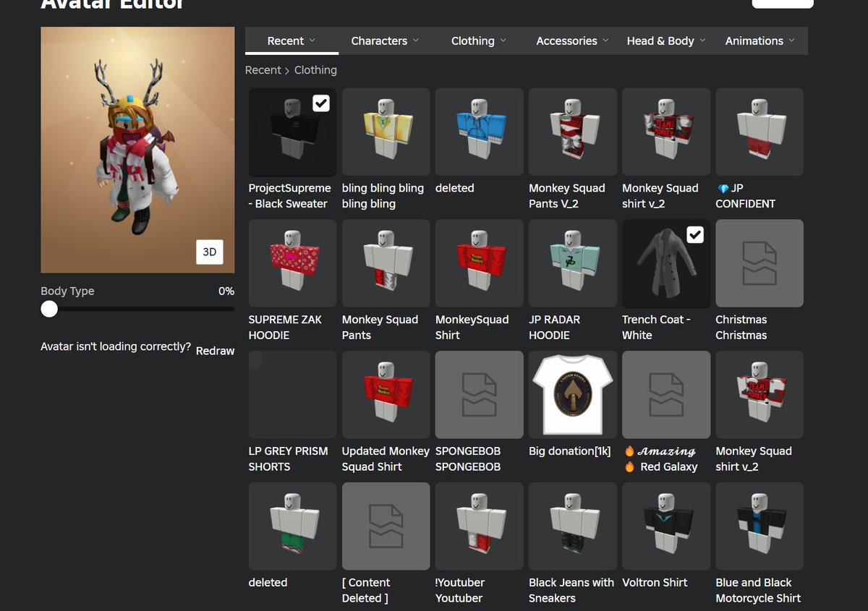Open ProjectSupreme - Black Sweater item name
This screenshot has width=868, height=611.
[x=289, y=196]
